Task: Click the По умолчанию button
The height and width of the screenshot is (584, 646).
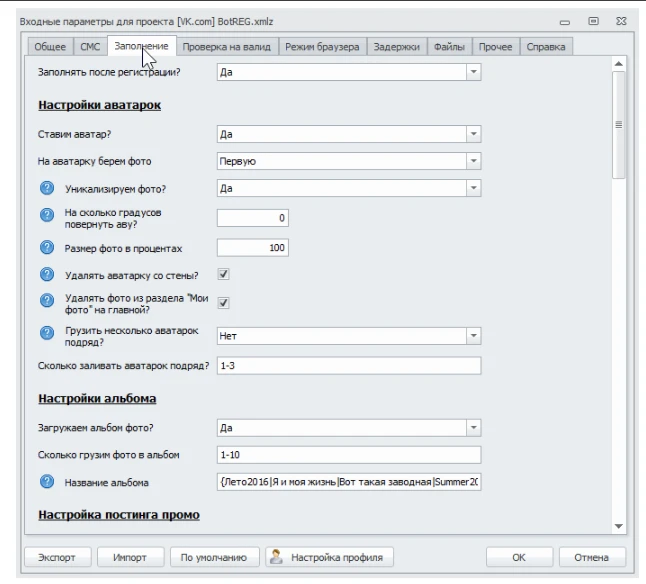Action: 214,557
